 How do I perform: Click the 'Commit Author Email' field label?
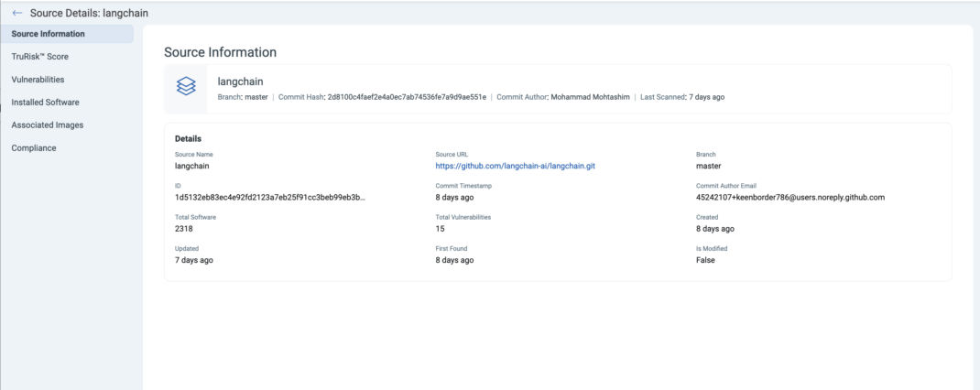pyautogui.click(x=725, y=186)
